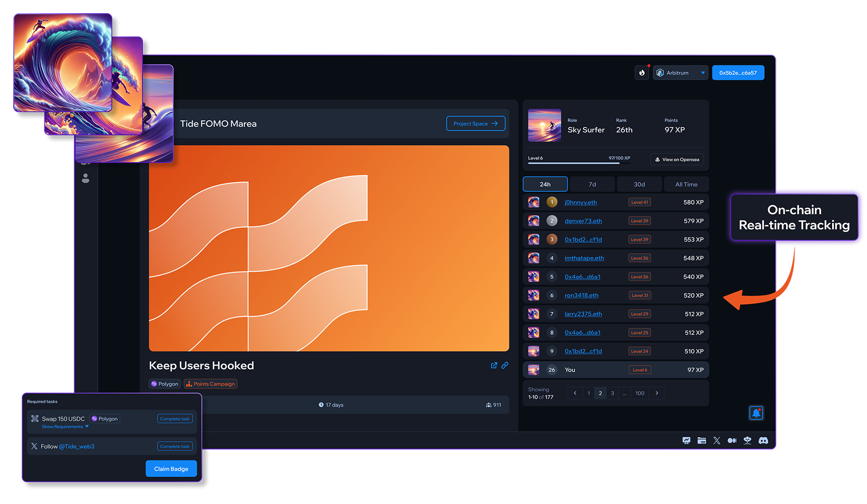Open the Medium icon in footer
Screen dimensions: 867x504
pyautogui.click(x=732, y=440)
